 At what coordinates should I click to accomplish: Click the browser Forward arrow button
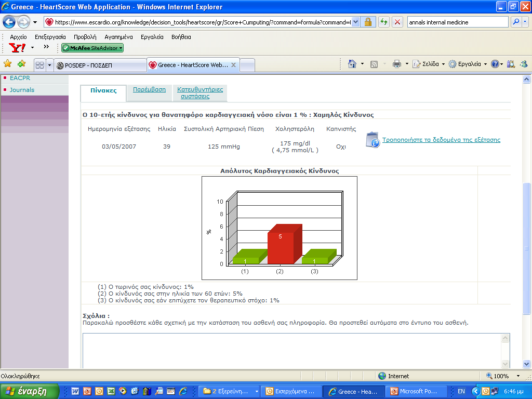point(23,22)
